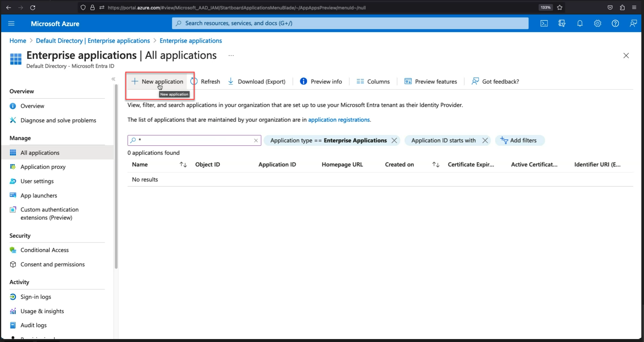Remove the Application ID starts with filter

(485, 140)
